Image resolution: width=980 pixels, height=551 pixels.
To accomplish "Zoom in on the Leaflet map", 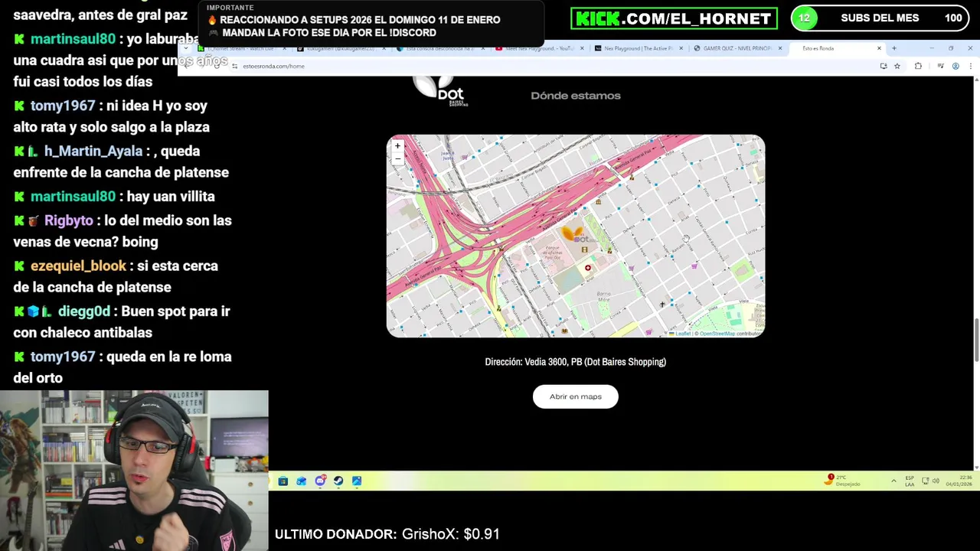I will coord(397,145).
